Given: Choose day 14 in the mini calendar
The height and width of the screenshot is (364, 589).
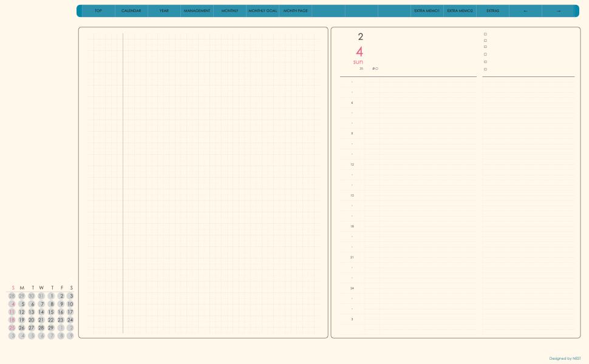Looking at the screenshot, I should tap(41, 312).
